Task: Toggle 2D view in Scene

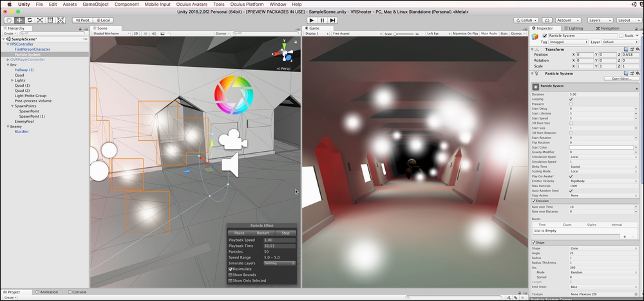Action: pos(136,33)
